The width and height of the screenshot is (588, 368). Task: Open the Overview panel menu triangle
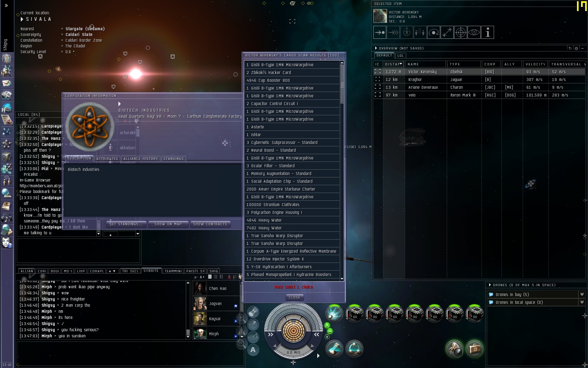click(x=376, y=48)
